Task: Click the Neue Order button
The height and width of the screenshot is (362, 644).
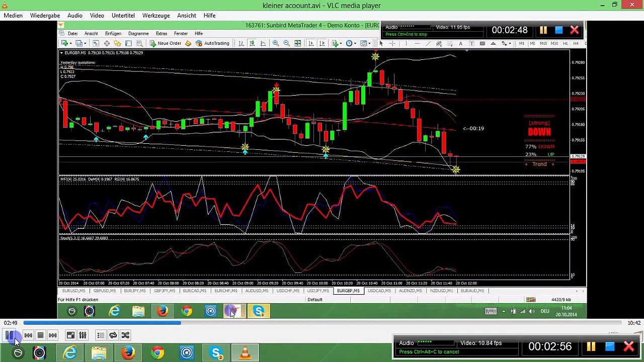Action: [x=166, y=43]
